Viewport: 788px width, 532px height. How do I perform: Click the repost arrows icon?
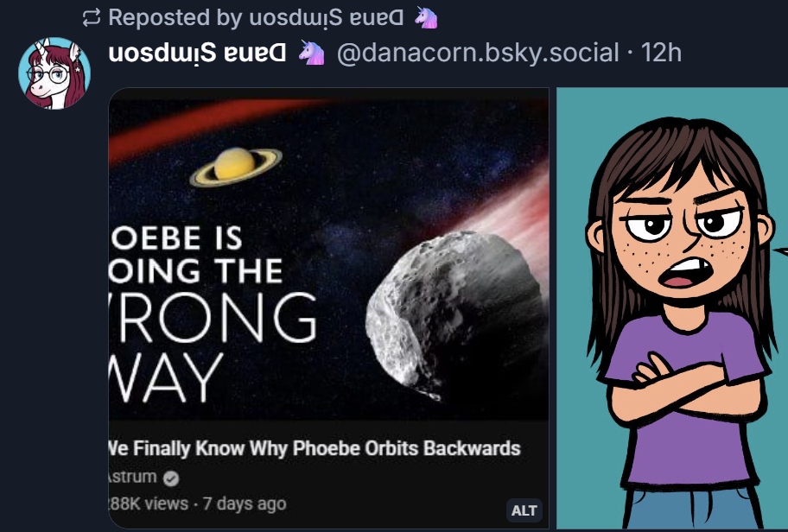click(92, 17)
